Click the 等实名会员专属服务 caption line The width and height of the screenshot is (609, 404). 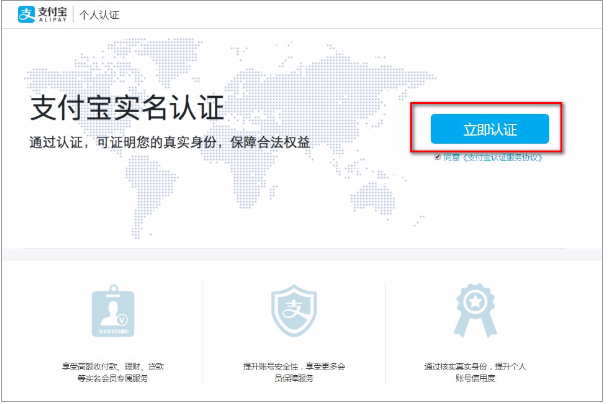pyautogui.click(x=111, y=378)
